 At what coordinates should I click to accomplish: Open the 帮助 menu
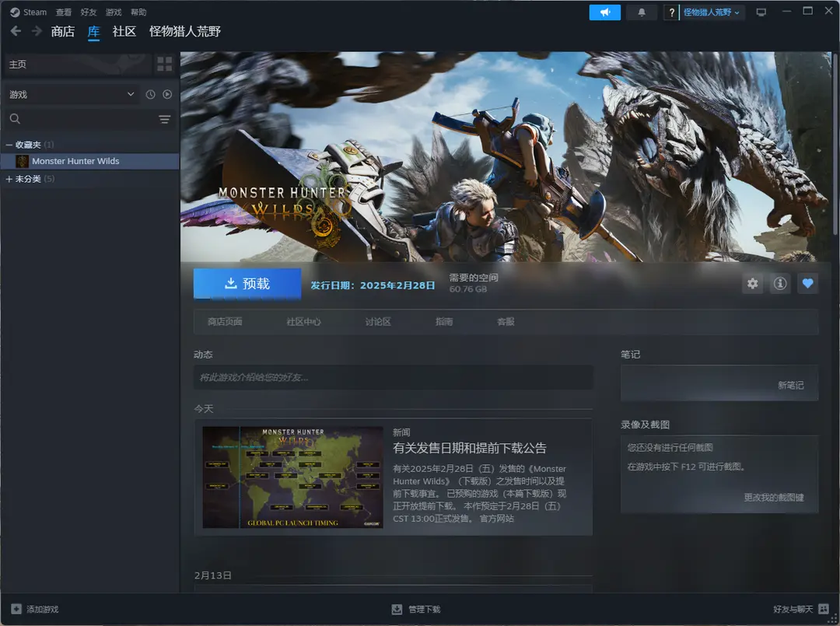(x=138, y=12)
